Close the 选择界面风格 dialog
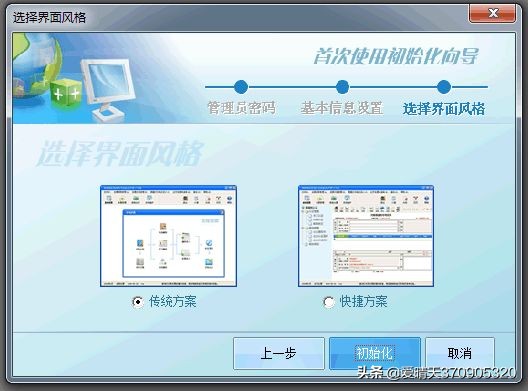 492,13
